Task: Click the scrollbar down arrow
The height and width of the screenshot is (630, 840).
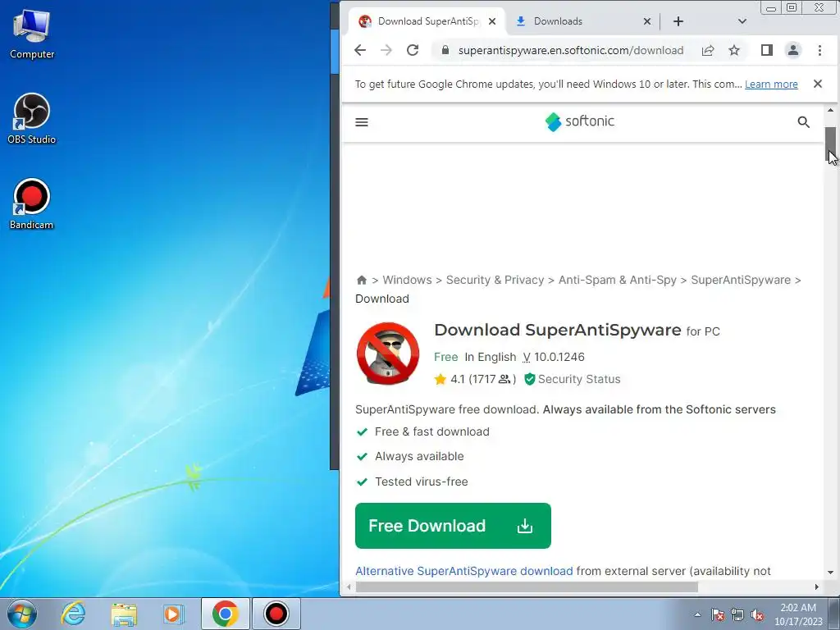Action: [x=830, y=573]
